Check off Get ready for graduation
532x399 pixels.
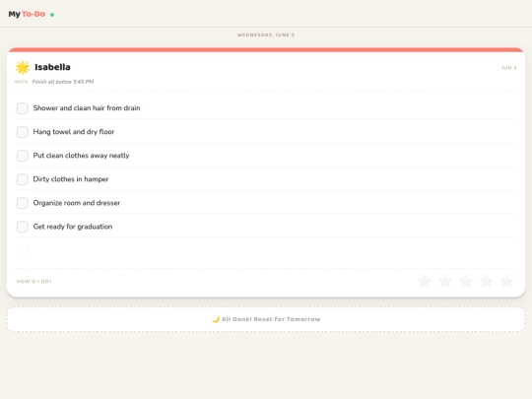23,227
